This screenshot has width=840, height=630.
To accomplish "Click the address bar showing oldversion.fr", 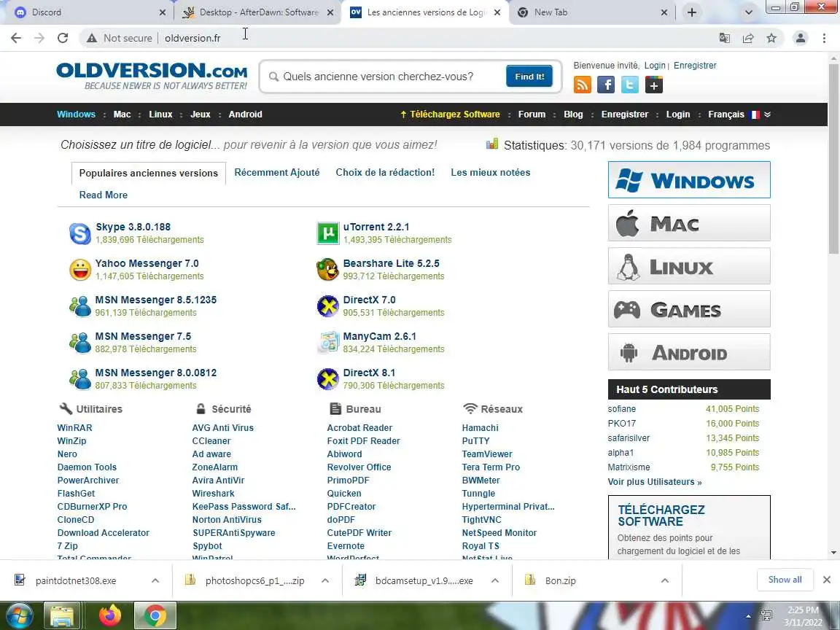I will tap(397, 38).
